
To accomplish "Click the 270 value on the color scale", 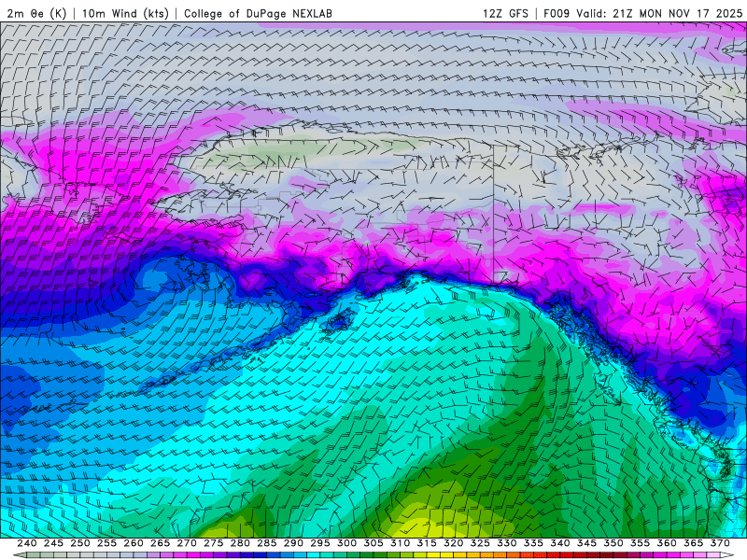I will [187, 543].
